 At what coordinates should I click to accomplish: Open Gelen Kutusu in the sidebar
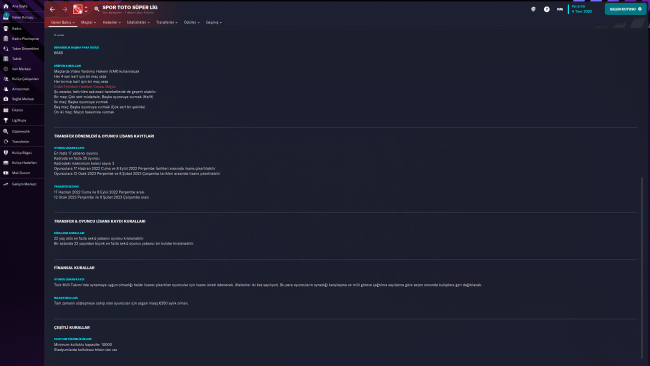(x=22, y=17)
